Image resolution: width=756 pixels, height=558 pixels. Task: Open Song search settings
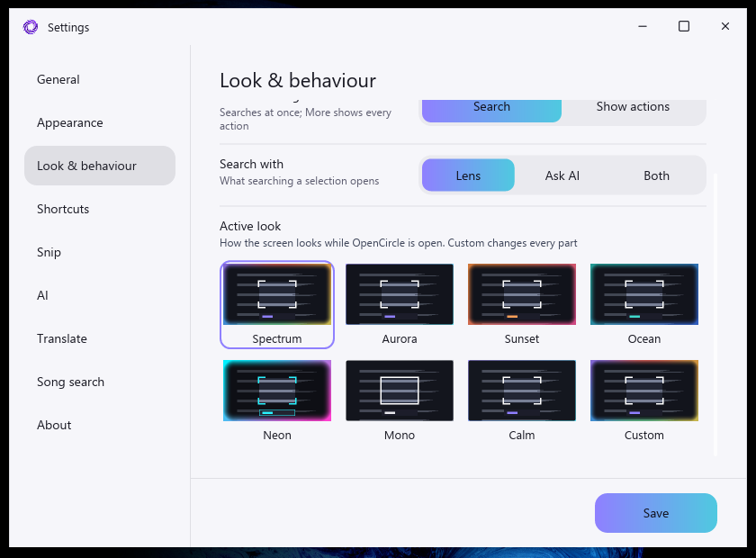tap(100, 382)
